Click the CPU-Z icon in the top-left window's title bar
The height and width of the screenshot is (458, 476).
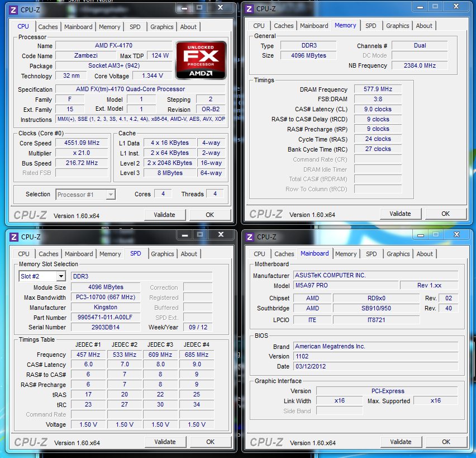point(13,10)
